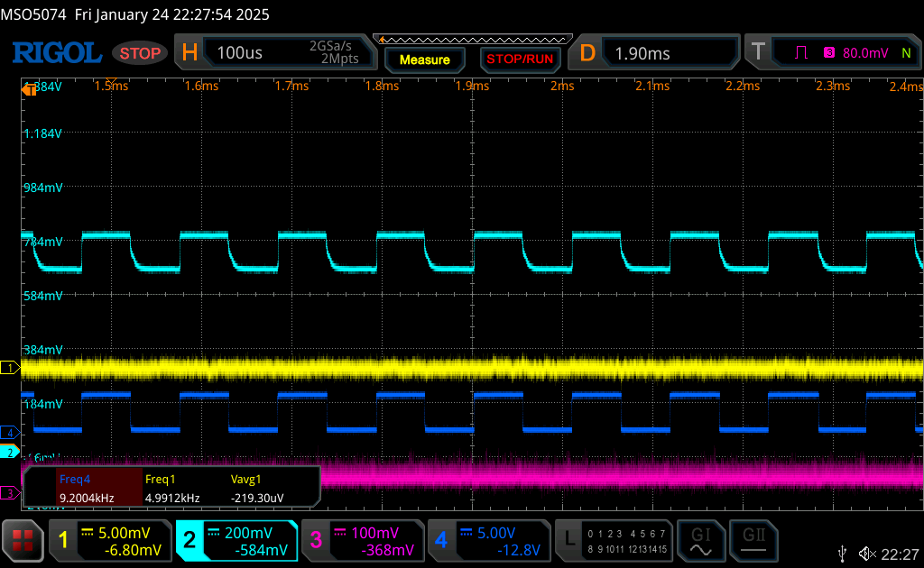Viewport: 924px width, 568px height.
Task: Open the Measure menu
Action: coord(424,60)
